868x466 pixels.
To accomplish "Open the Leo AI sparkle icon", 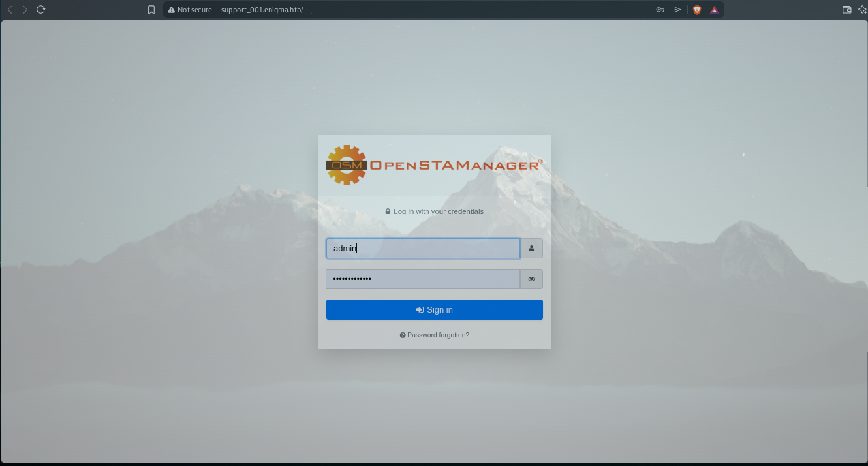I will (863, 10).
